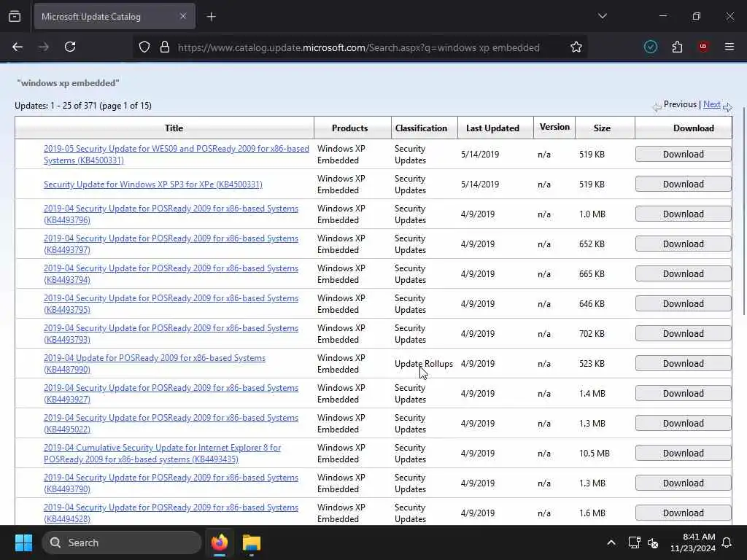
Task: Download update KB4493796 sized 1.0 MB
Action: click(683, 214)
